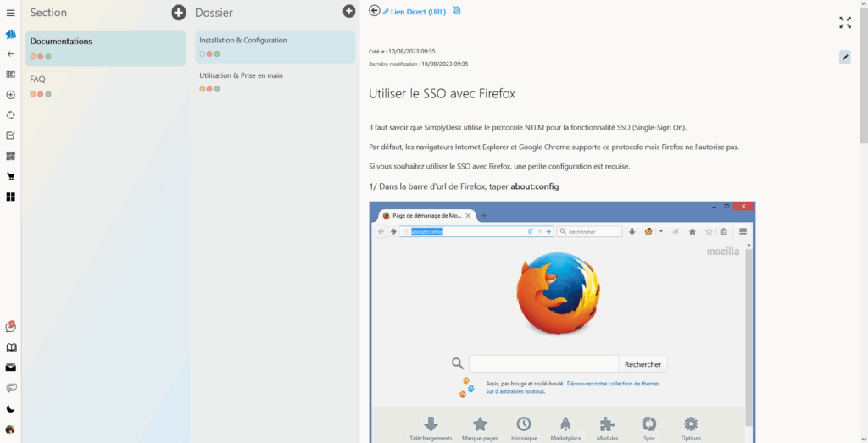Open the hamburger menu in sidebar
The height and width of the screenshot is (443, 868).
point(10,13)
